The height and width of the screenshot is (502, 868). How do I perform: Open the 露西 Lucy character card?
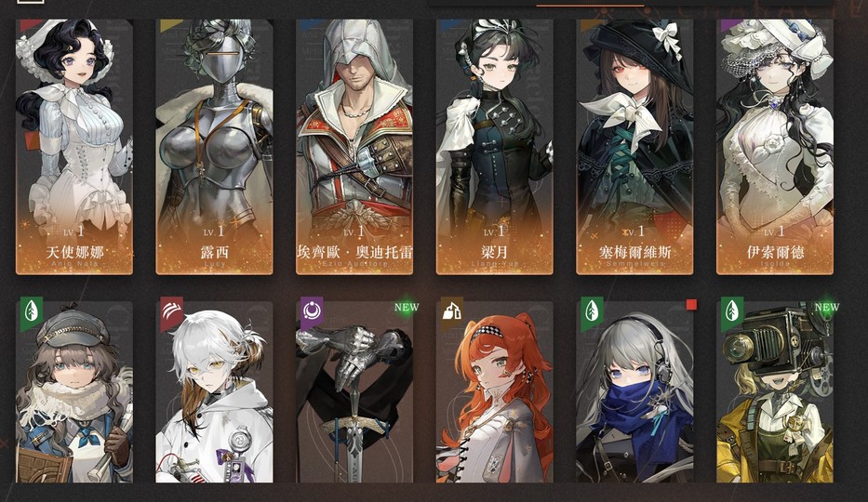click(x=214, y=147)
